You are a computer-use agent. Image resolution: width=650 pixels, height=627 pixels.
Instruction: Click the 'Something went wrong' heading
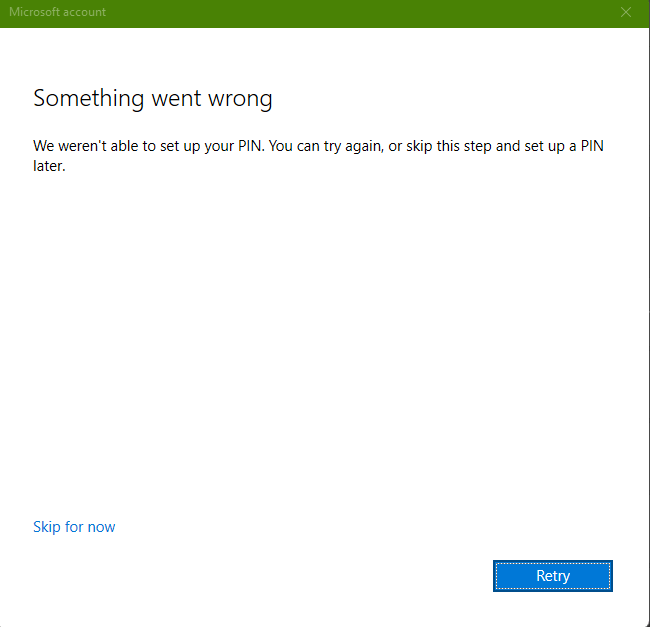tap(153, 99)
